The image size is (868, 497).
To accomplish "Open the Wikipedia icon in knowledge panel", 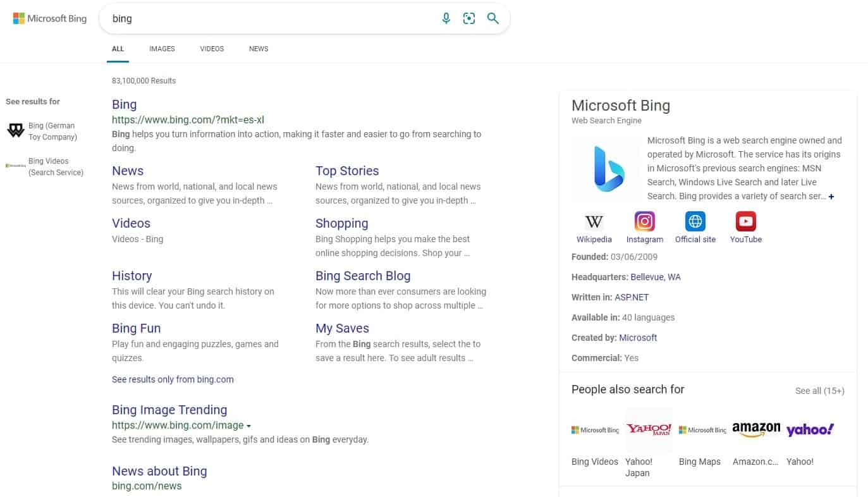I will [x=594, y=221].
